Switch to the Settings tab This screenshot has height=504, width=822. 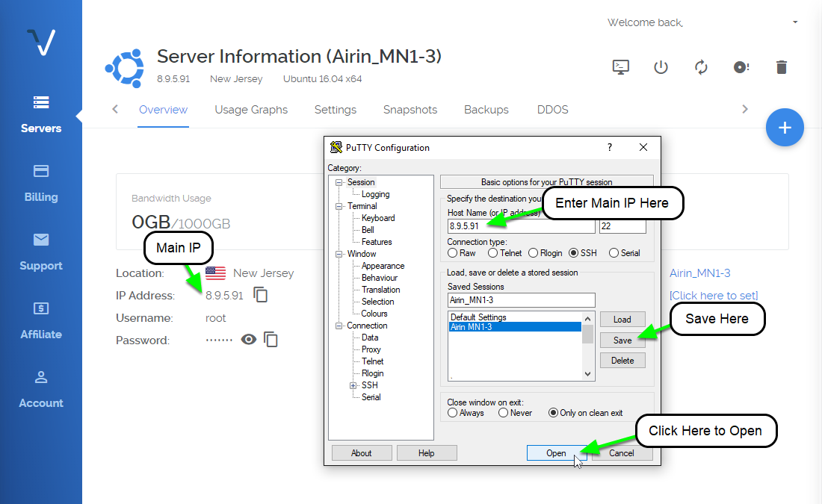[336, 110]
